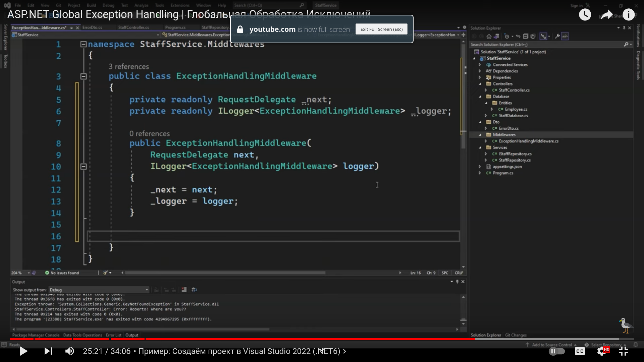Exit full screen mode icon
644x362 pixels.
point(623,351)
